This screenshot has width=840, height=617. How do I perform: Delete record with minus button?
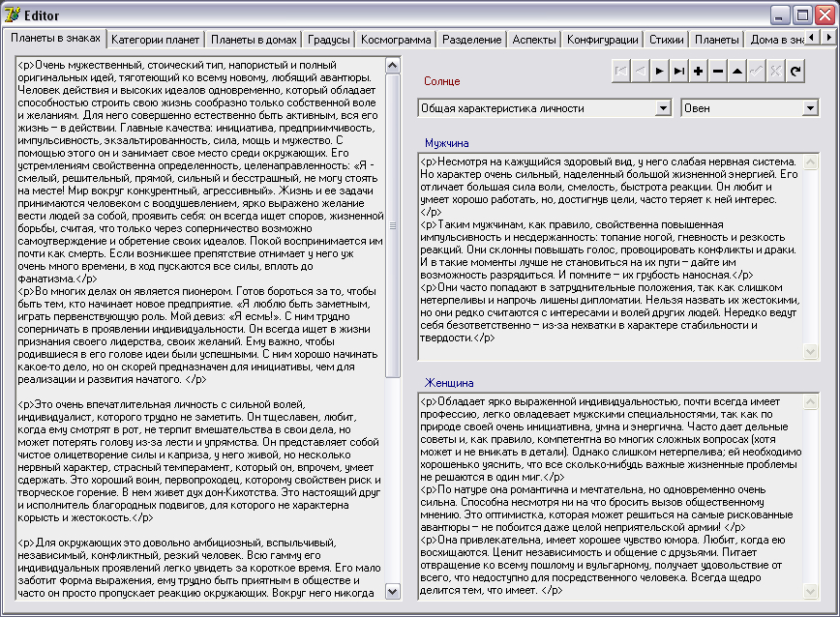point(718,72)
